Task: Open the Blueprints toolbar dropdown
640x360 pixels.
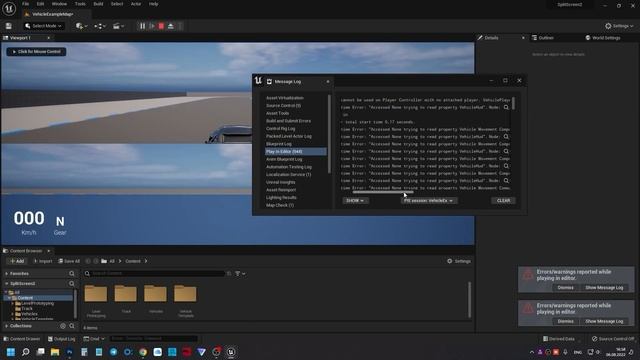Action: tap(100, 26)
